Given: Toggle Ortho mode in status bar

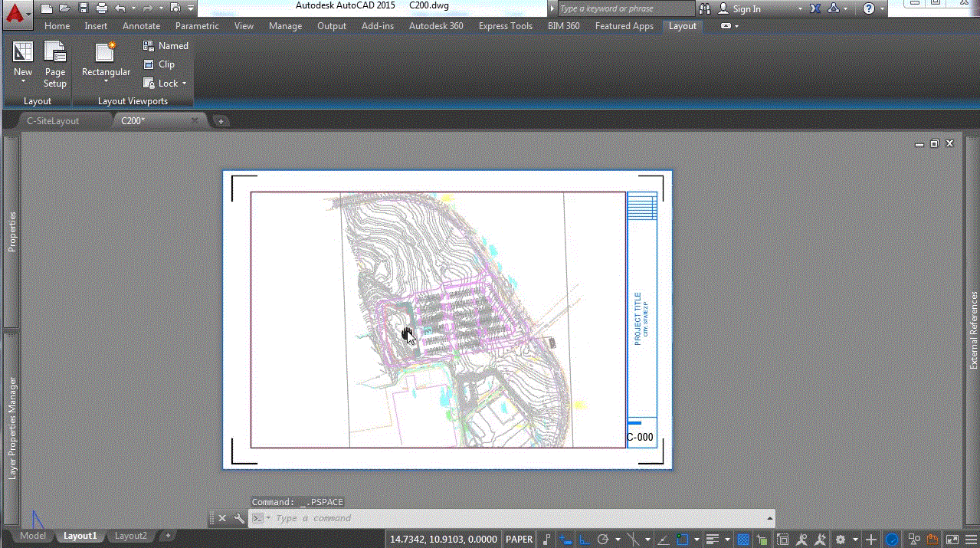Looking at the screenshot, I should [x=585, y=540].
